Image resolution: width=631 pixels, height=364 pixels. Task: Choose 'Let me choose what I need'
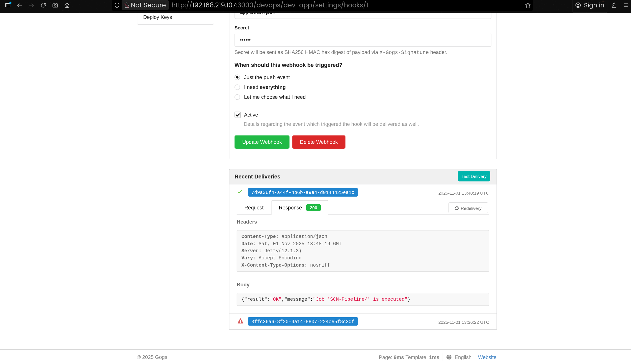[x=237, y=97]
